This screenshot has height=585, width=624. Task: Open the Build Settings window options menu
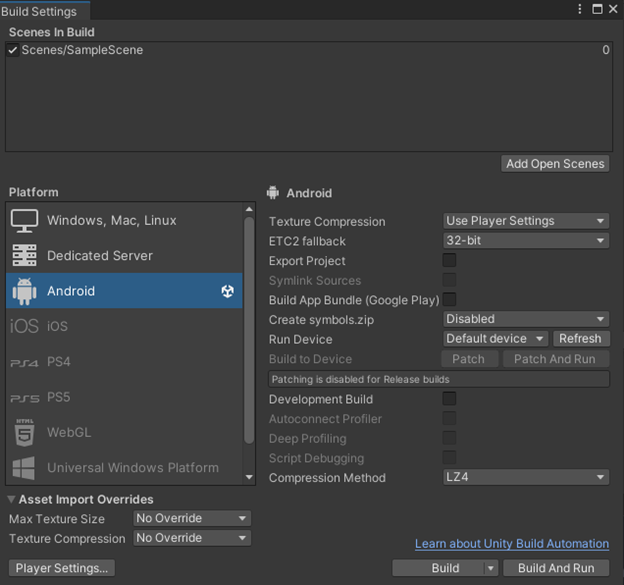click(x=580, y=9)
